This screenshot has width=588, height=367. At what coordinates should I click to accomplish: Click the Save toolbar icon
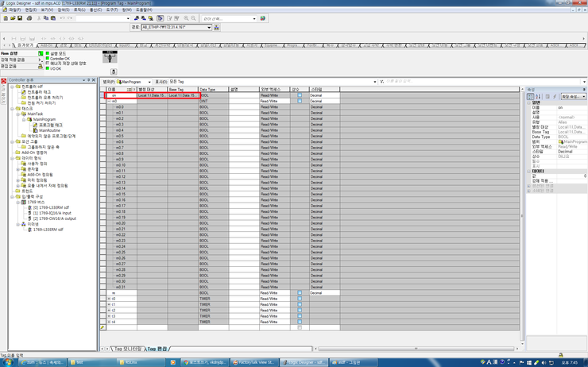[x=20, y=18]
